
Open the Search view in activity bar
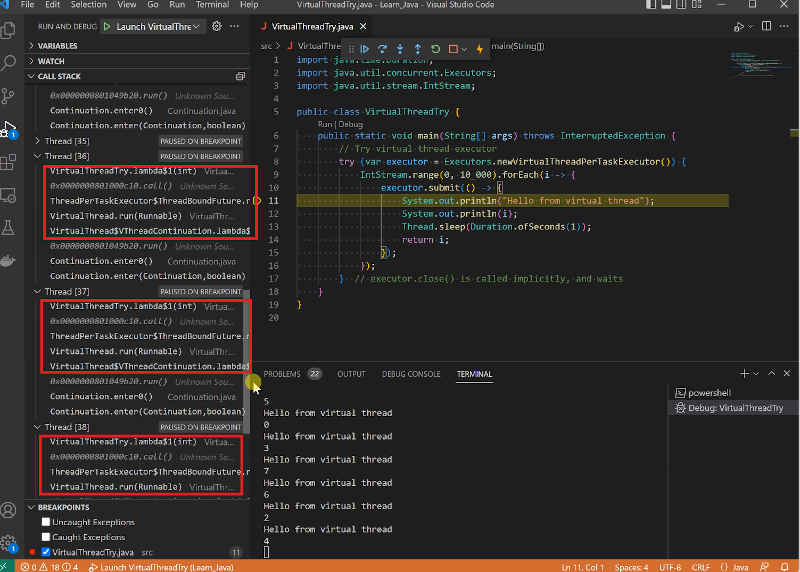tap(8, 63)
